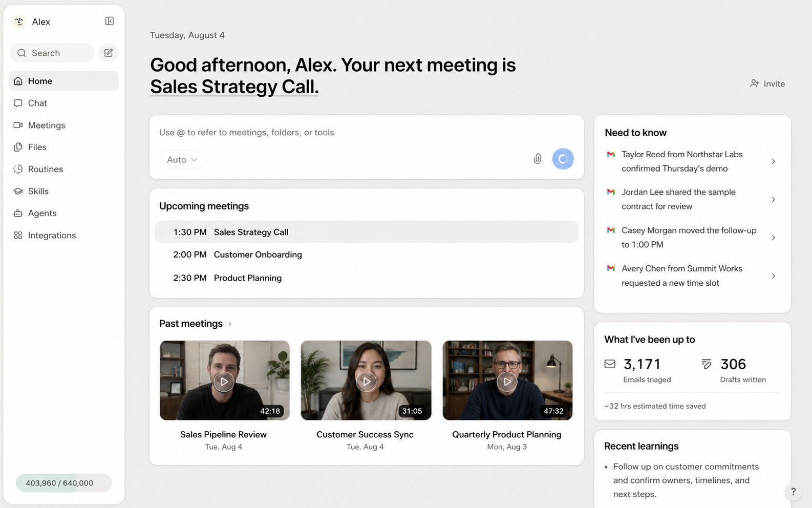Open Skills in the sidebar
The image size is (812, 508).
[x=64, y=191]
